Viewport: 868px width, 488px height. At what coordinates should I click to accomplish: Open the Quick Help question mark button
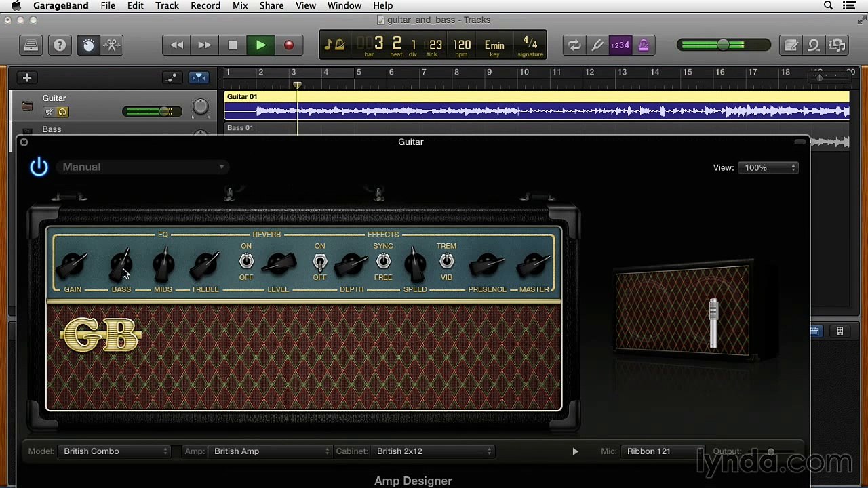tap(60, 45)
